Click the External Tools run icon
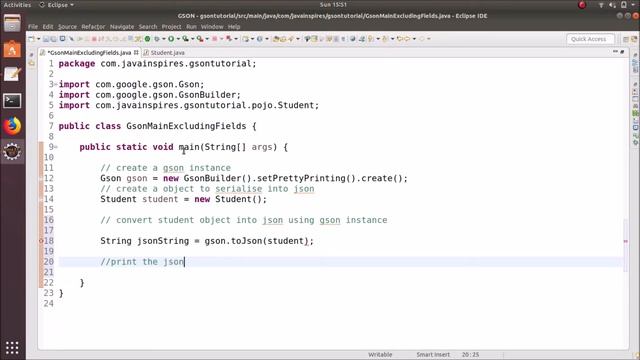This screenshot has height=360, width=640. pos(200,39)
